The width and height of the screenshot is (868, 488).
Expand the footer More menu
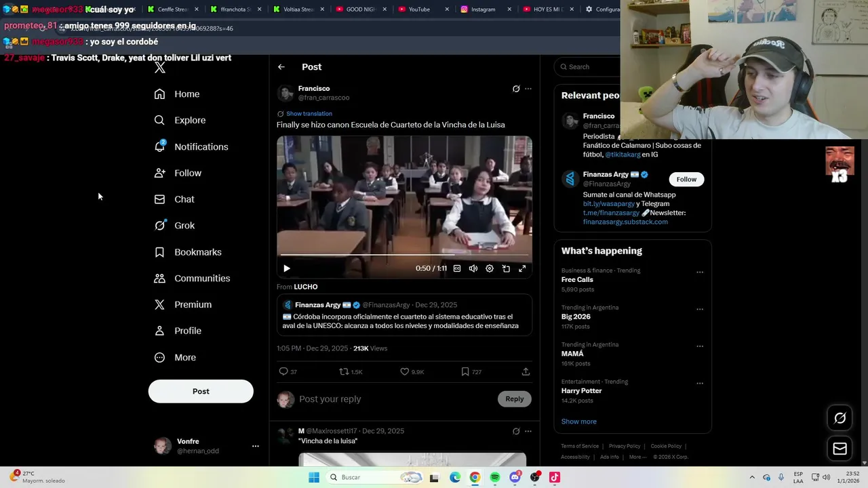pyautogui.click(x=637, y=457)
